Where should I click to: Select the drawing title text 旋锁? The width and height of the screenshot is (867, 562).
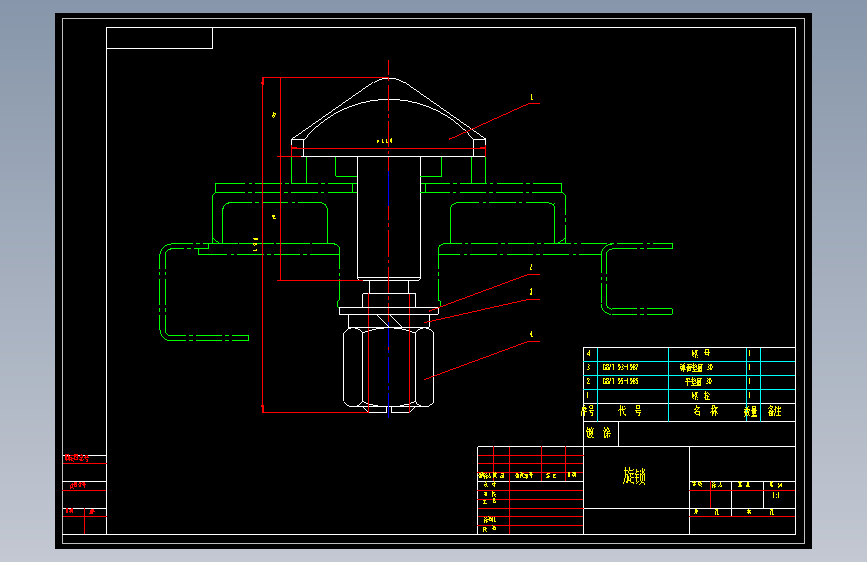click(634, 476)
